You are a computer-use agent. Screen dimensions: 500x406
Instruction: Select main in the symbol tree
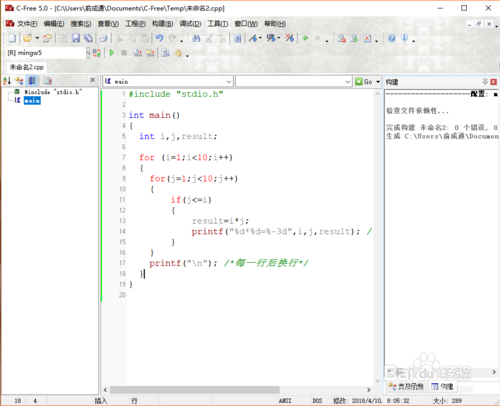point(32,100)
